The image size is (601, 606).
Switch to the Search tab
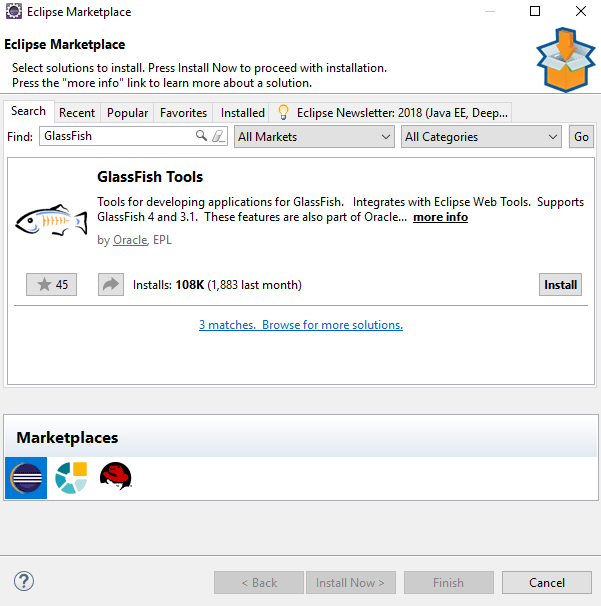point(29,111)
